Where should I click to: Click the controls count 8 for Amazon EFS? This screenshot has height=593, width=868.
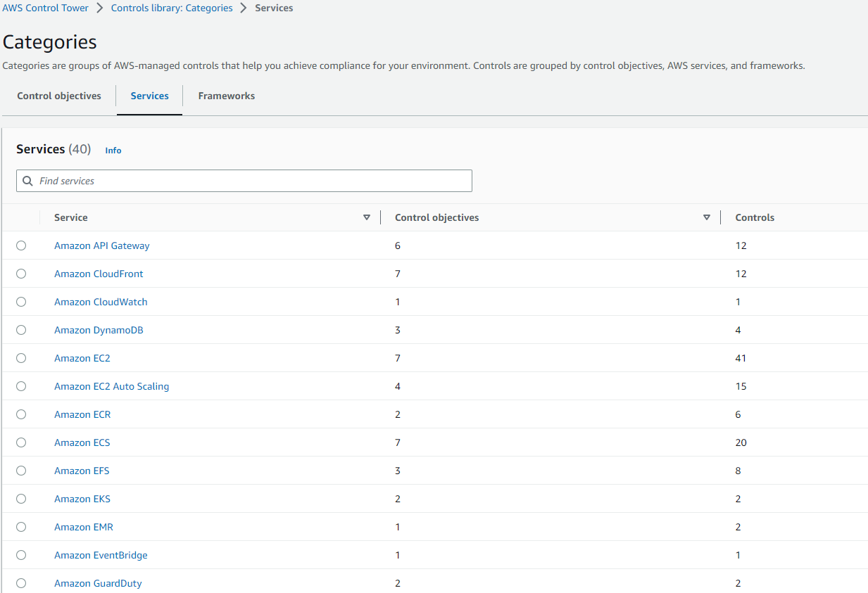click(x=738, y=471)
